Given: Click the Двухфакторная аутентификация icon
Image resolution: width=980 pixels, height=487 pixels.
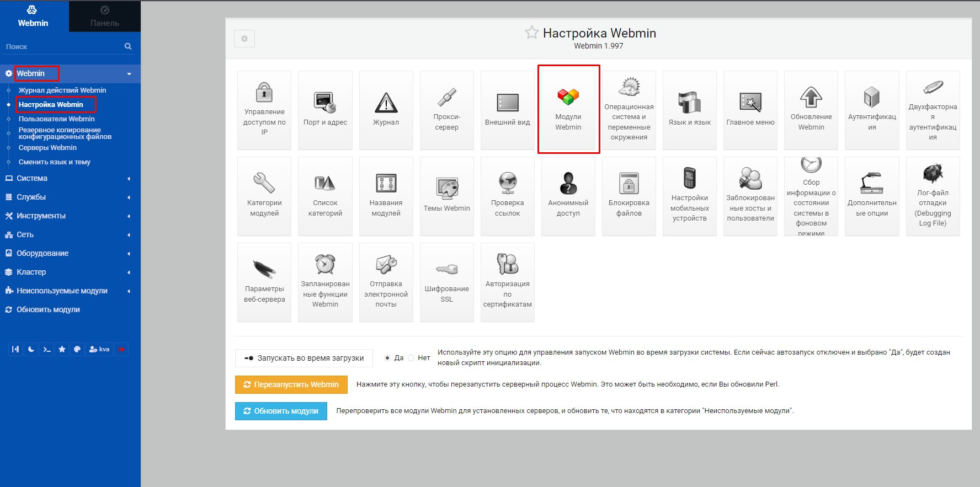Looking at the screenshot, I should pos(933,110).
